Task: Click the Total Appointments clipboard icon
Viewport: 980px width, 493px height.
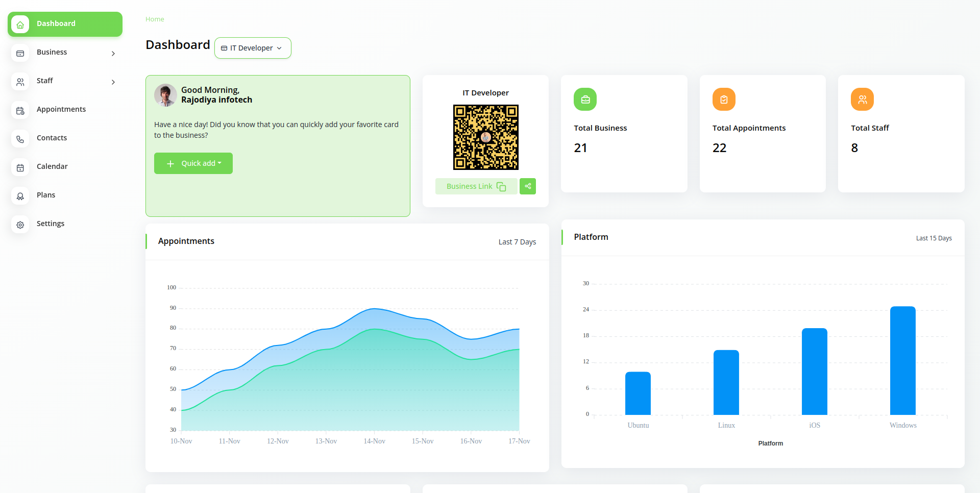Action: [724, 100]
